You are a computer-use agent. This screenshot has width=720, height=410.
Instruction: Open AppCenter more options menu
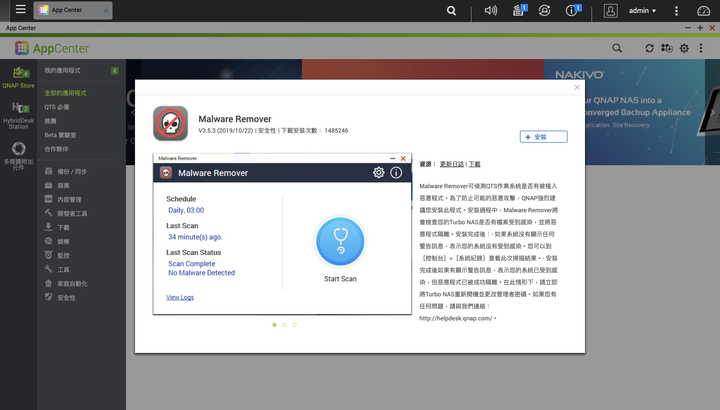click(701, 48)
